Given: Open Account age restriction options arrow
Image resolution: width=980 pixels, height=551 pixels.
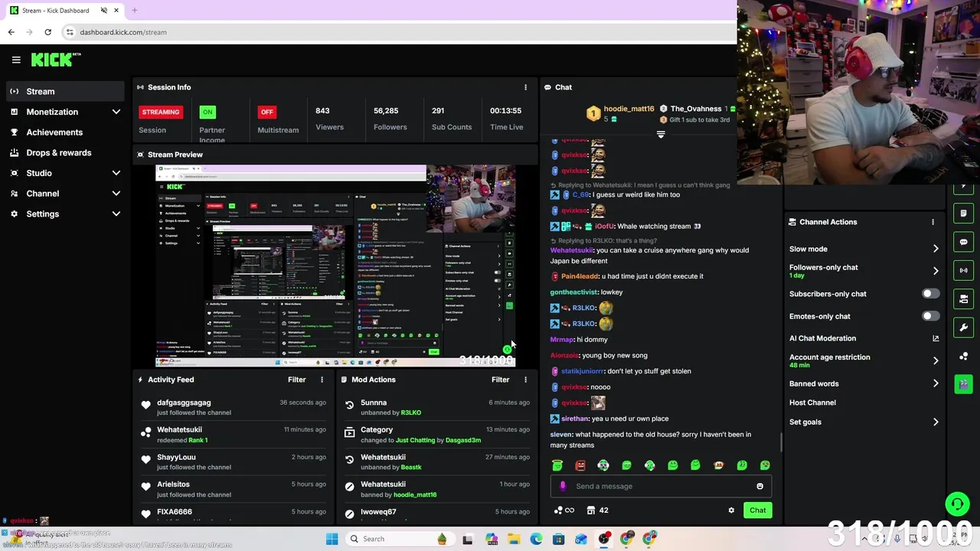Looking at the screenshot, I should 936,360.
